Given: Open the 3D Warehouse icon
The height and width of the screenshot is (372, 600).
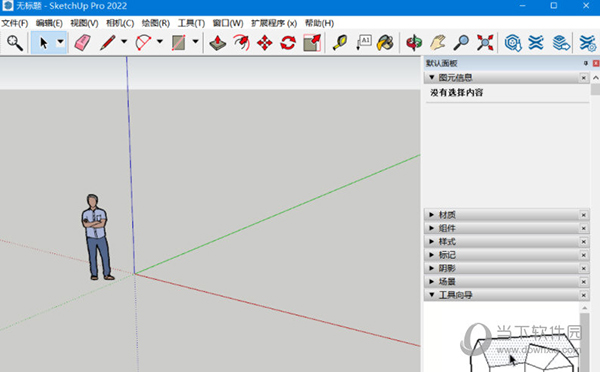Looking at the screenshot, I should (x=513, y=42).
